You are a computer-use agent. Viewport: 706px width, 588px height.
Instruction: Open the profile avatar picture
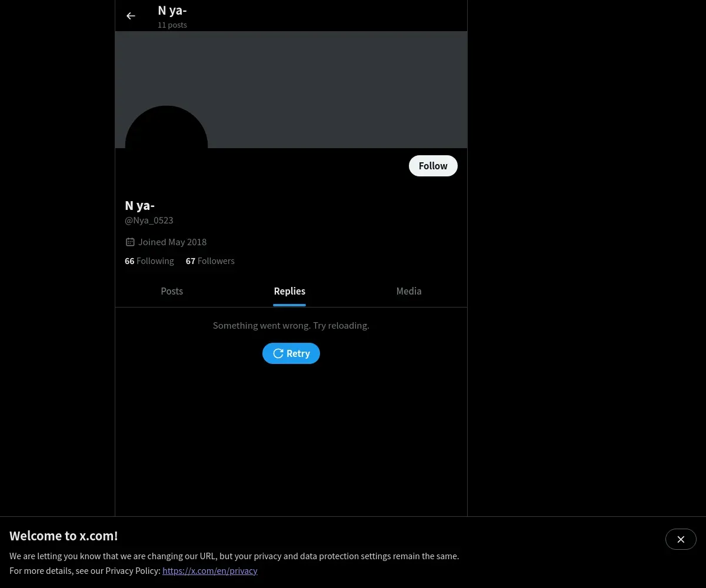[166, 147]
